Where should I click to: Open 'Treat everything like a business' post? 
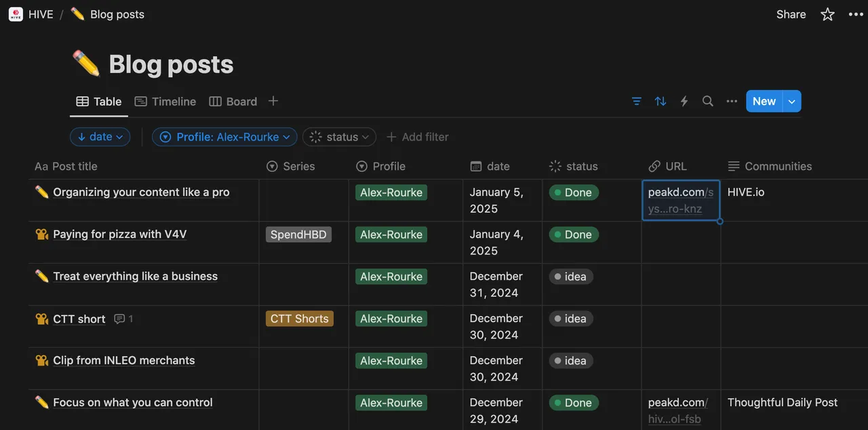tap(136, 277)
